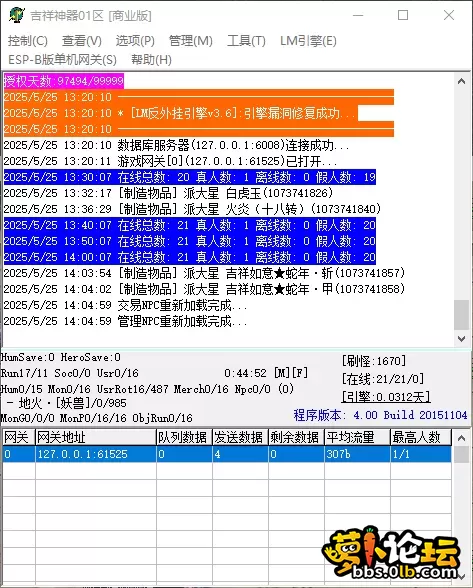
Task: Click the 游戏网关[0] 已打开 log line
Action: (171, 161)
